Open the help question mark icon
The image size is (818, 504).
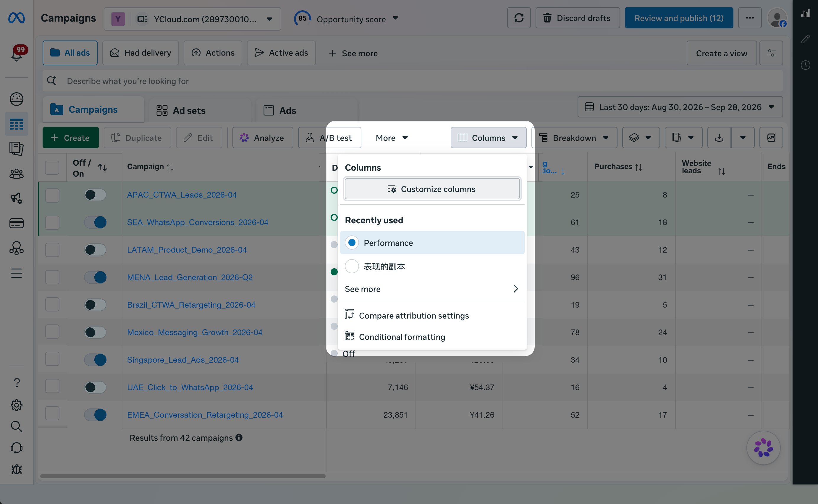coord(17,383)
